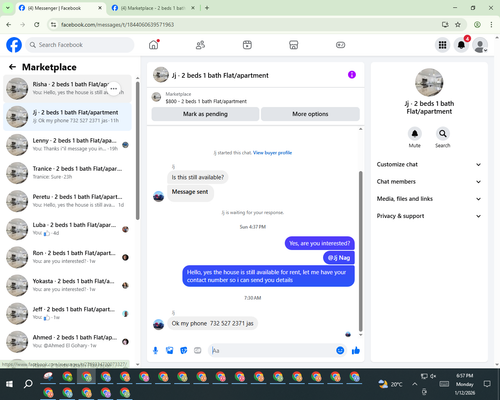Click the @Jj Nag mention bubble
The height and width of the screenshot is (400, 500).
(339, 258)
